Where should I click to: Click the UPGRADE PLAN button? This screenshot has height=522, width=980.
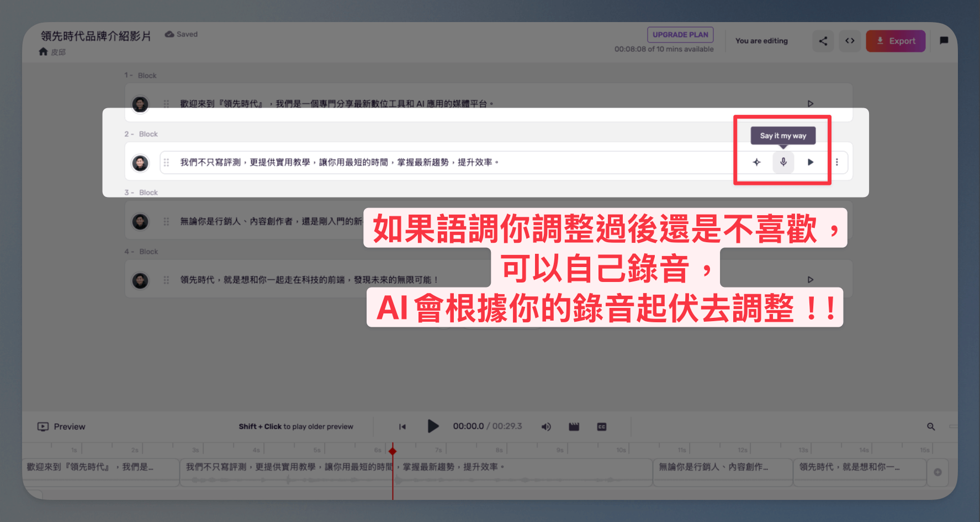(x=680, y=34)
